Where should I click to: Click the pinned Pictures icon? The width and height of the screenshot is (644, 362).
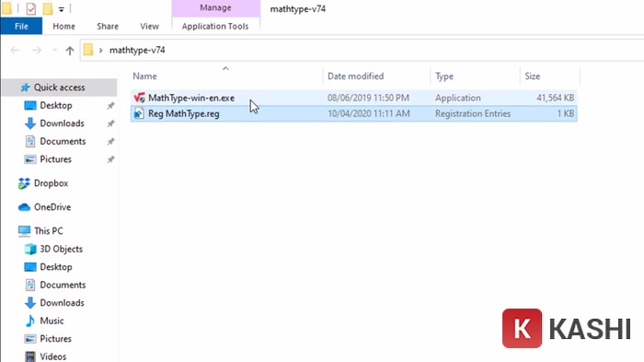[30, 159]
